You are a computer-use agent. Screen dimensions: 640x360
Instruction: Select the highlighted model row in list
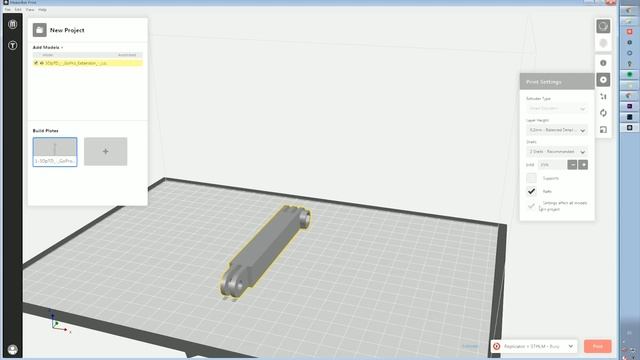(88, 63)
